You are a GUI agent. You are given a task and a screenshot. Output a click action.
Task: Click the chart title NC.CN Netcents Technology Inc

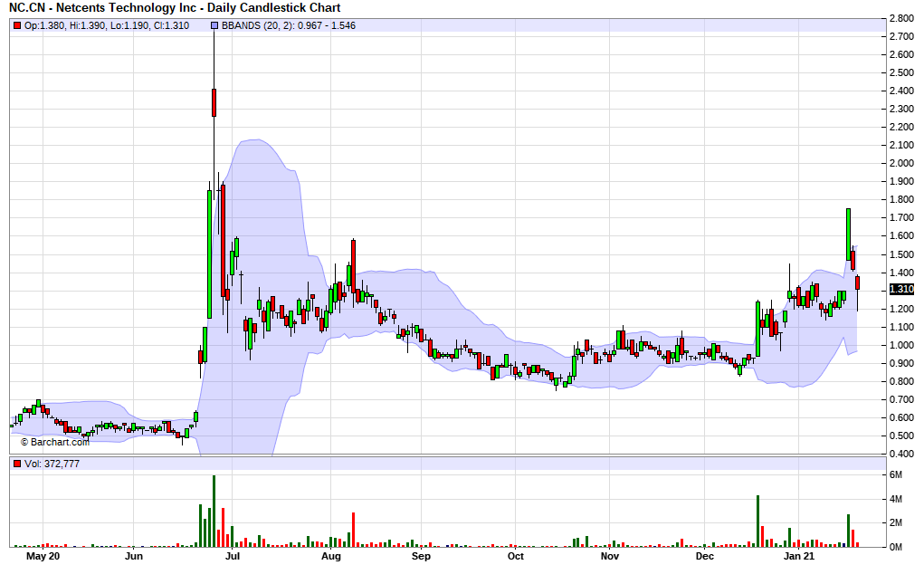[175, 7]
